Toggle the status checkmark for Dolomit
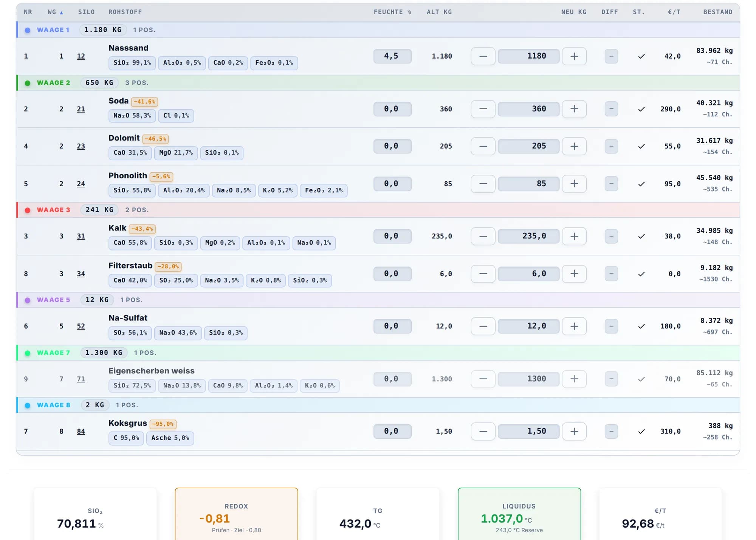 641,146
